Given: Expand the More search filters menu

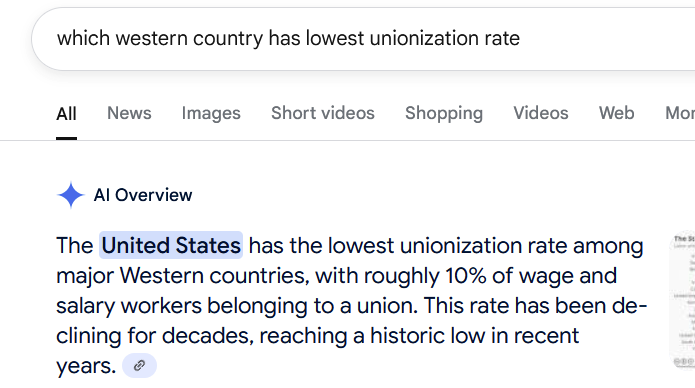Looking at the screenshot, I should tap(680, 113).
